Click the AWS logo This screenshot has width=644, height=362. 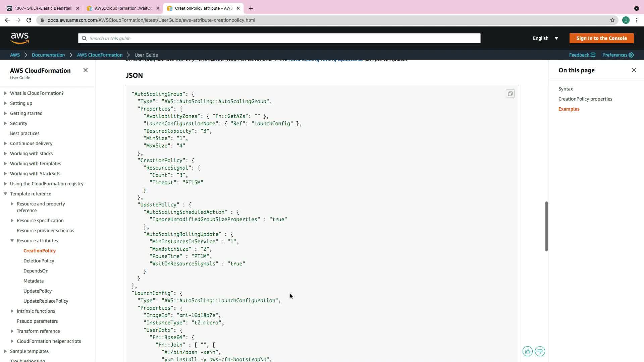[20, 38]
